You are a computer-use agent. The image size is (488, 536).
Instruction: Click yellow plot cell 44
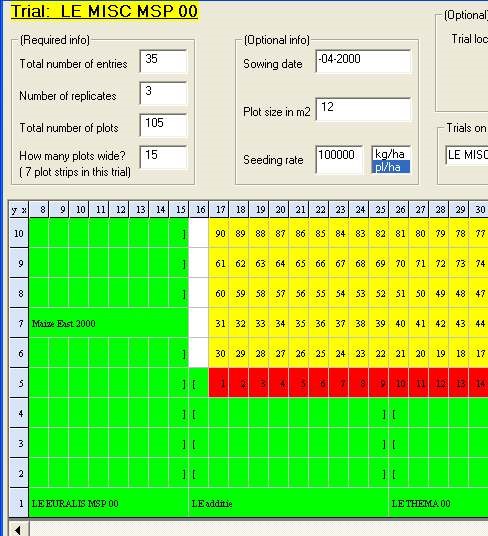pyautogui.click(x=479, y=323)
